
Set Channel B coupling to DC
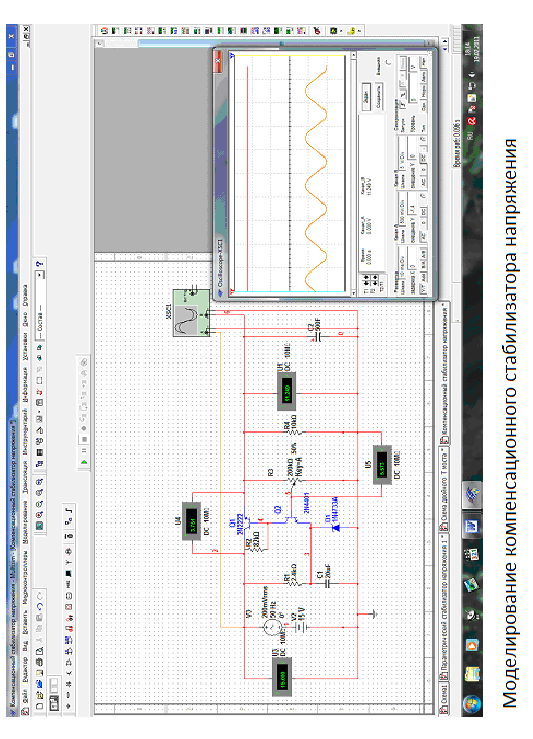(x=423, y=157)
